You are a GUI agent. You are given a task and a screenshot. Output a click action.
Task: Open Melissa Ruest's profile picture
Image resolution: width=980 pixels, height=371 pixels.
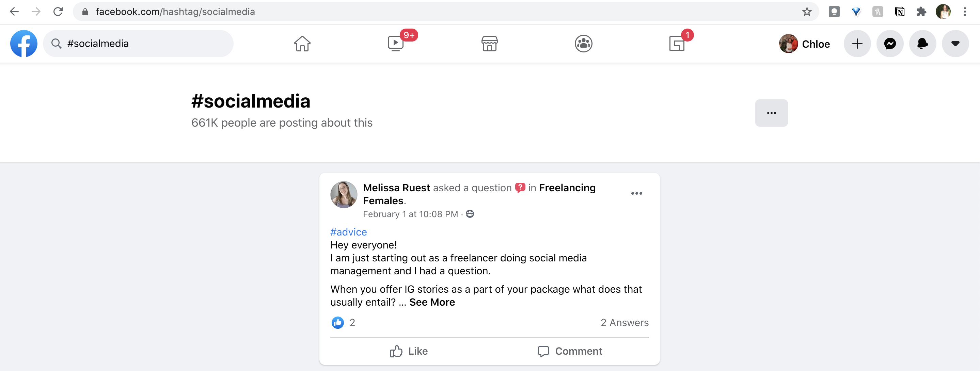click(344, 195)
